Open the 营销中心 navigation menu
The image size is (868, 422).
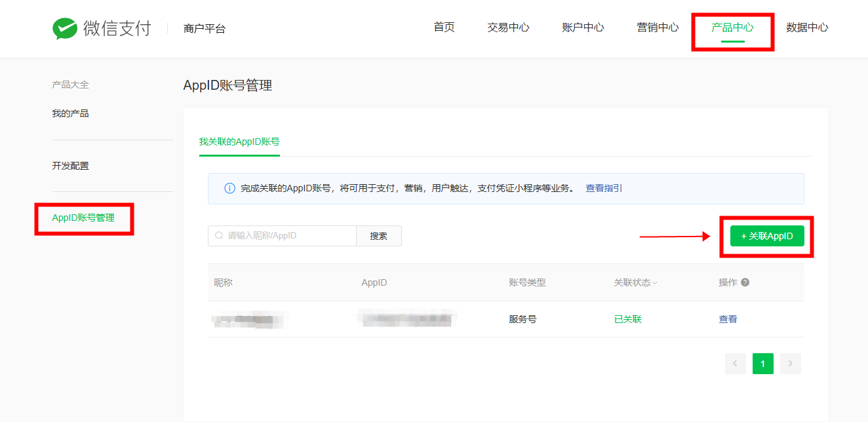coord(658,28)
